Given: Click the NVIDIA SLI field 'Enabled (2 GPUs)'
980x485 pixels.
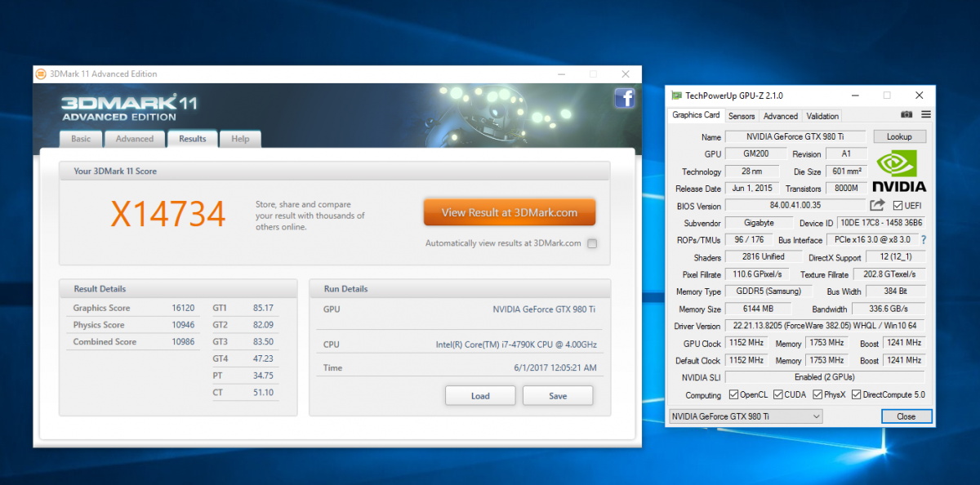Looking at the screenshot, I should pos(826,378).
